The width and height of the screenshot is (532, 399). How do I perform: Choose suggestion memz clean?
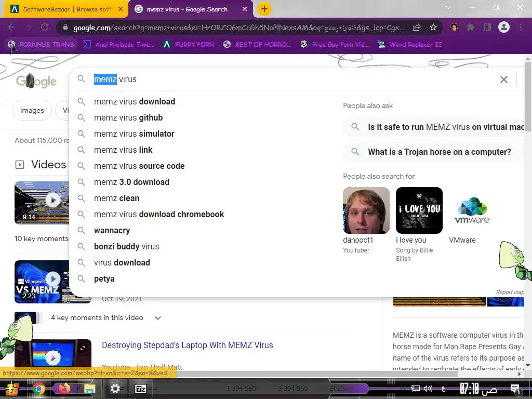[x=116, y=198]
